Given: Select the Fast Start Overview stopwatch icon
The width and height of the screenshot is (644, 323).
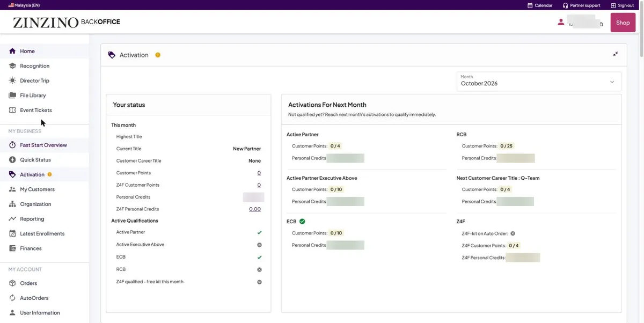Looking at the screenshot, I should (x=12, y=145).
